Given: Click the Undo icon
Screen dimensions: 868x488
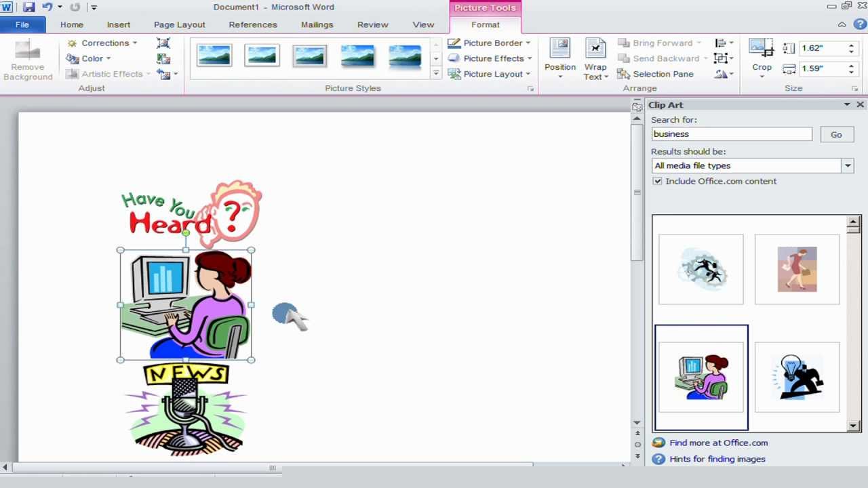Looking at the screenshot, I should point(47,7).
